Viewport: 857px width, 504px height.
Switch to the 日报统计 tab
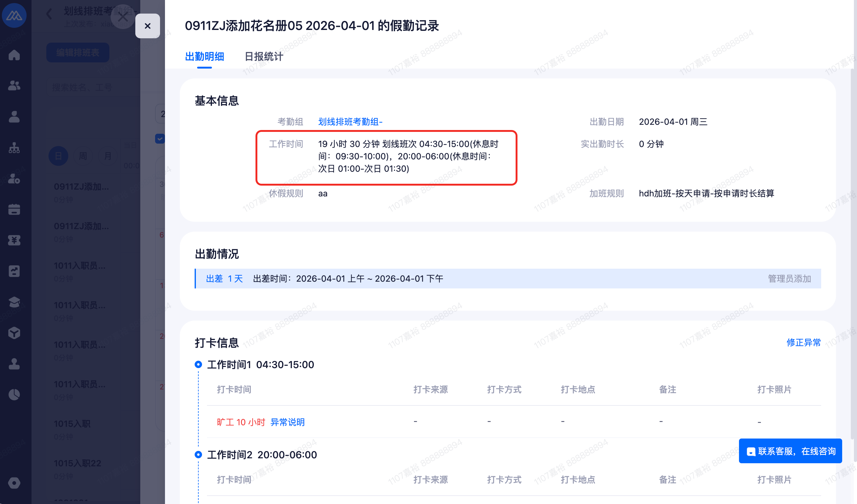(x=264, y=57)
